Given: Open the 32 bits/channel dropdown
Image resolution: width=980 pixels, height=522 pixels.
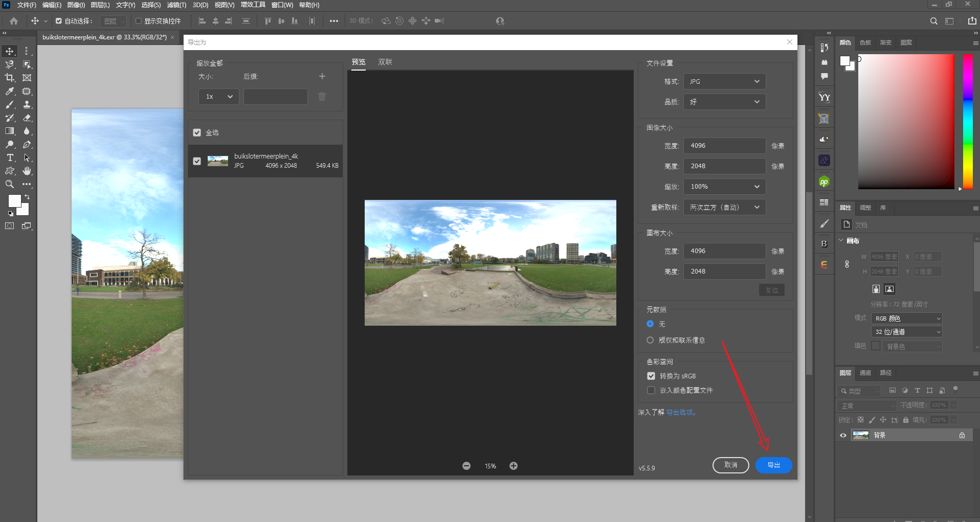Looking at the screenshot, I should 907,332.
